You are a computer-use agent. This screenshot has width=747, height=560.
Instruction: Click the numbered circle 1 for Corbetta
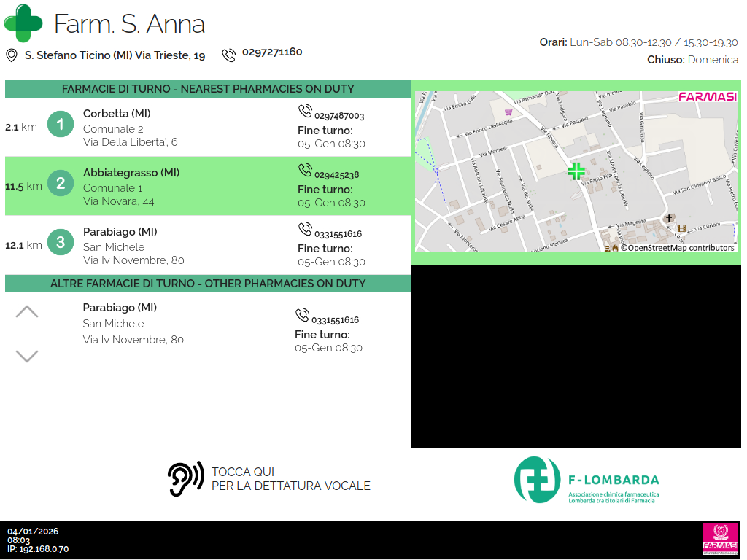(x=61, y=125)
